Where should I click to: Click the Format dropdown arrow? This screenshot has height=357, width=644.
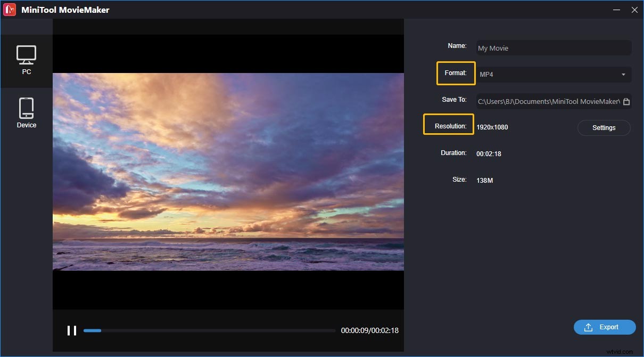pos(623,75)
